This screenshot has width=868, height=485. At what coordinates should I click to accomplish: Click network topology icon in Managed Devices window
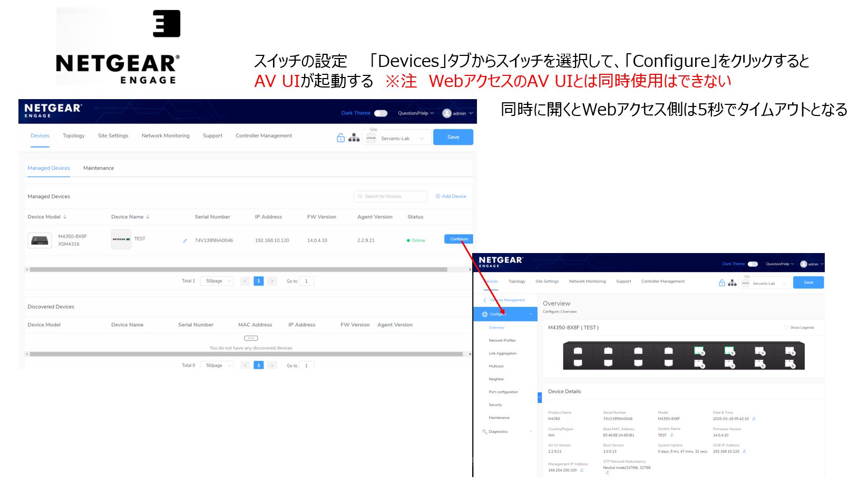(x=354, y=138)
